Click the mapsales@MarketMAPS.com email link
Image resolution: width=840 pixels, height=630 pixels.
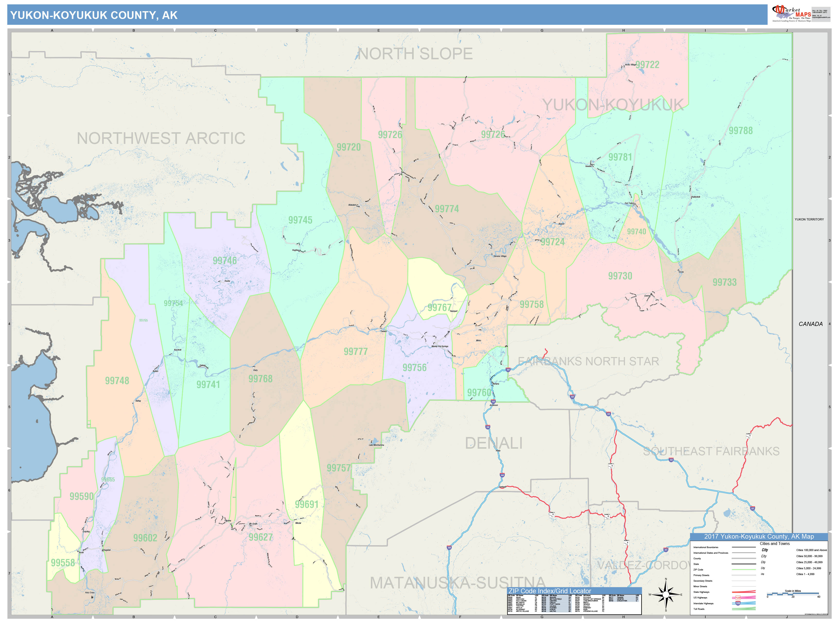click(x=821, y=18)
